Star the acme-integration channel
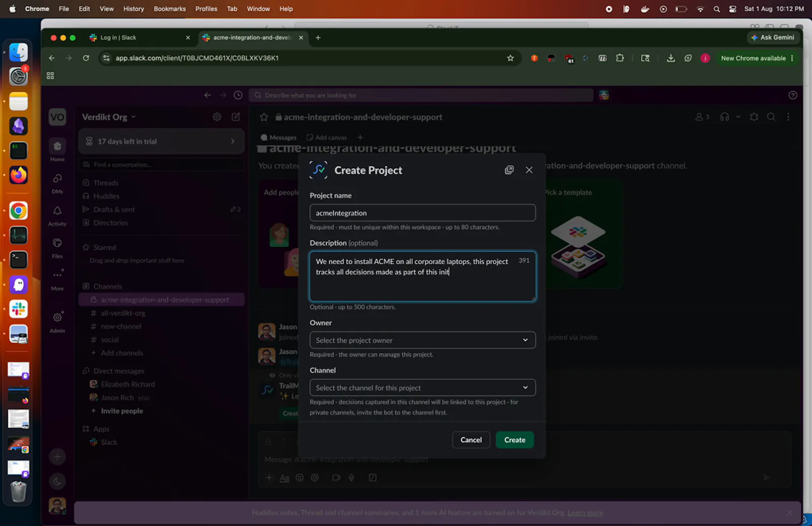 tap(264, 117)
